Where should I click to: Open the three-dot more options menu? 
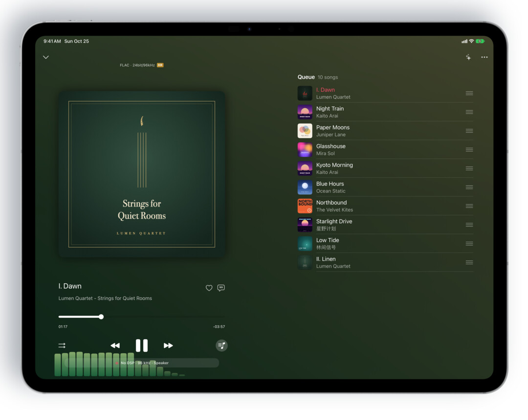coord(484,57)
